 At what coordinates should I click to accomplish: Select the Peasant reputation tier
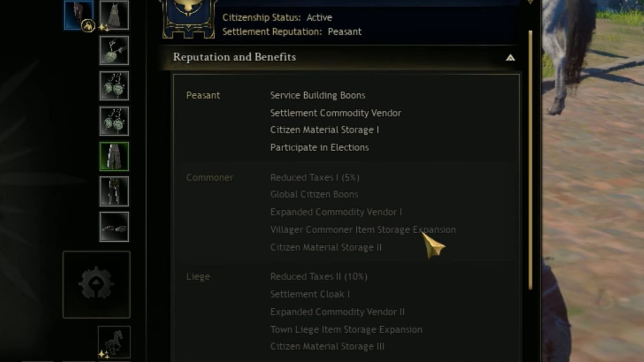203,95
